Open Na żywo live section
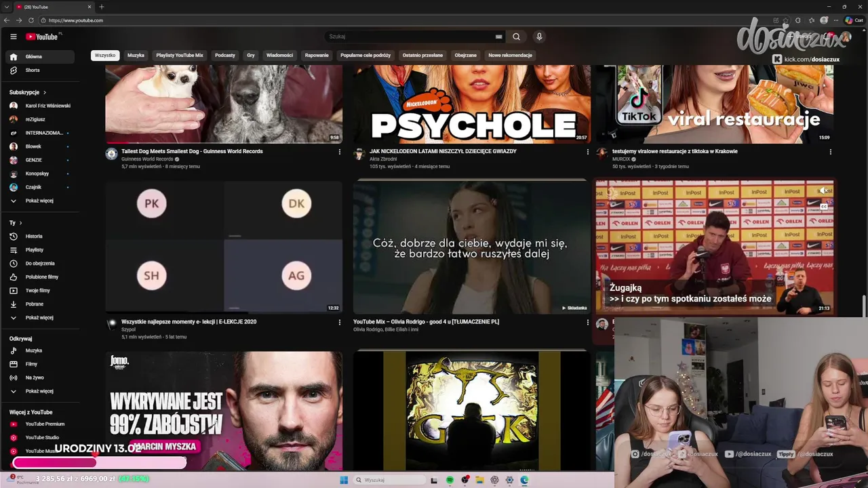Screen dimensions: 868x488 click(40, 378)
